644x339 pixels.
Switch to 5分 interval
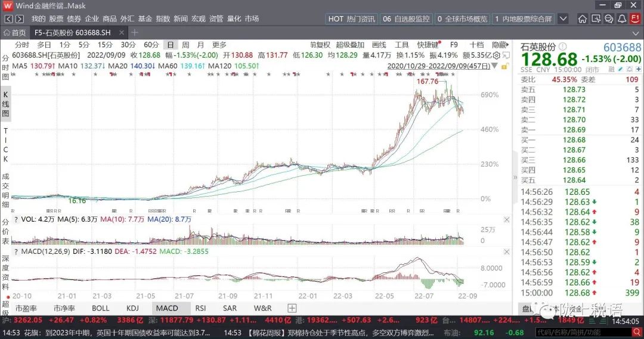tap(84, 45)
